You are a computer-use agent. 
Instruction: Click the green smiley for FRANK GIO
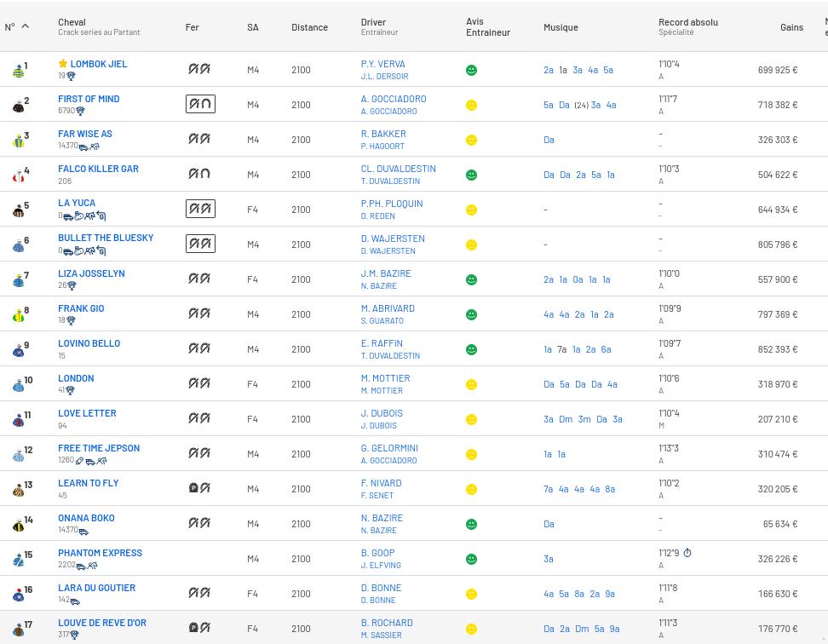(x=471, y=315)
